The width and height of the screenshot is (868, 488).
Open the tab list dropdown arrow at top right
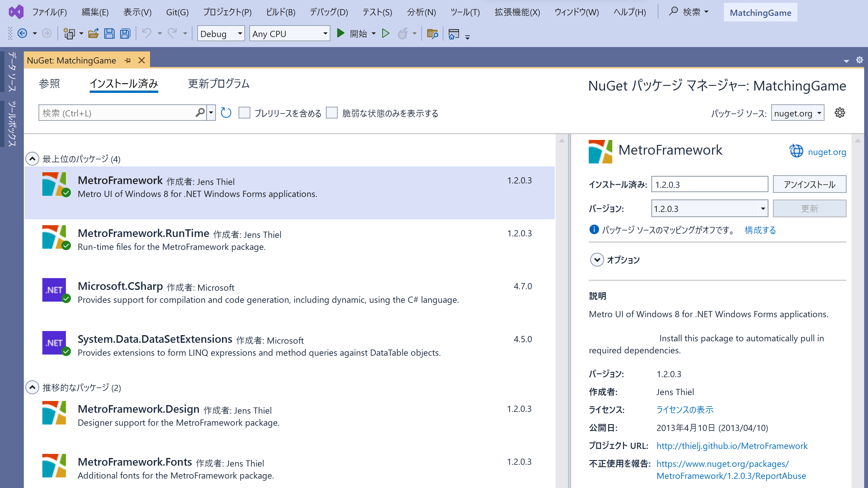pos(846,61)
